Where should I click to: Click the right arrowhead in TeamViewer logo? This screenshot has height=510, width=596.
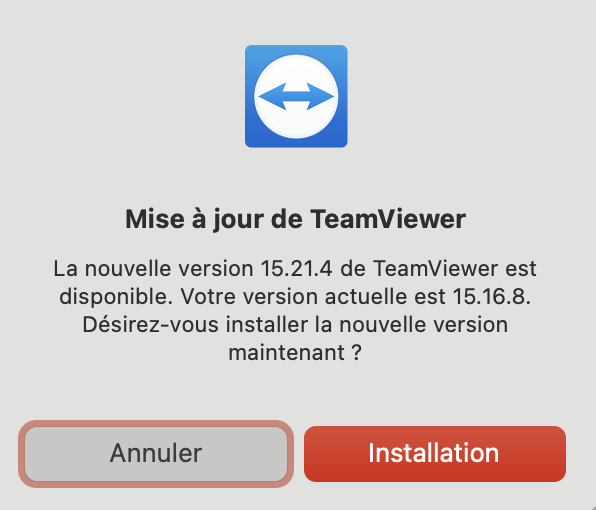click(320, 97)
